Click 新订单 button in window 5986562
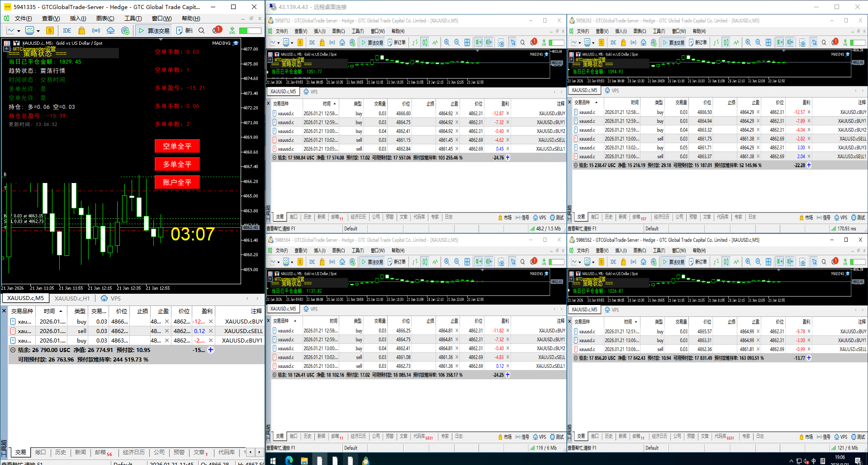868x465 pixels. (698, 262)
